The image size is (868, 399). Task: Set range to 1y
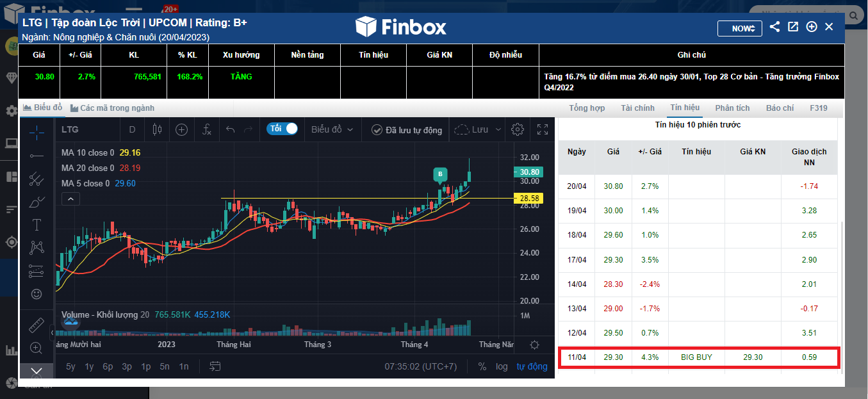[89, 366]
